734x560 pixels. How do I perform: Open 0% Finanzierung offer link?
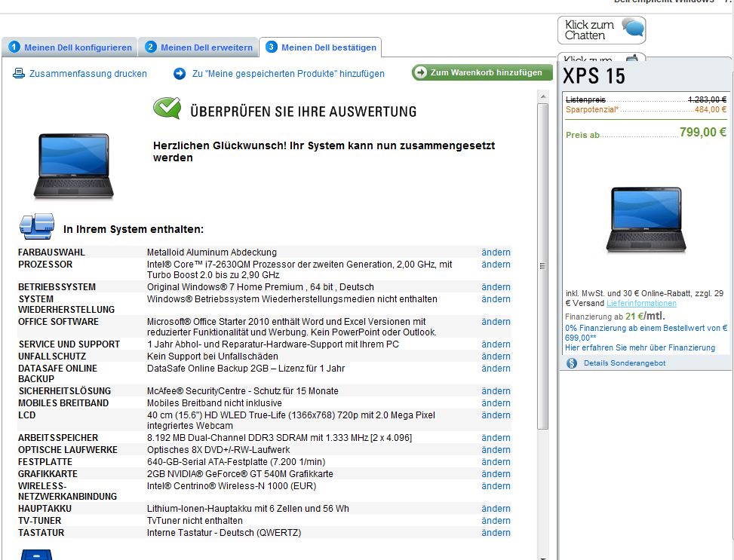pyautogui.click(x=646, y=332)
